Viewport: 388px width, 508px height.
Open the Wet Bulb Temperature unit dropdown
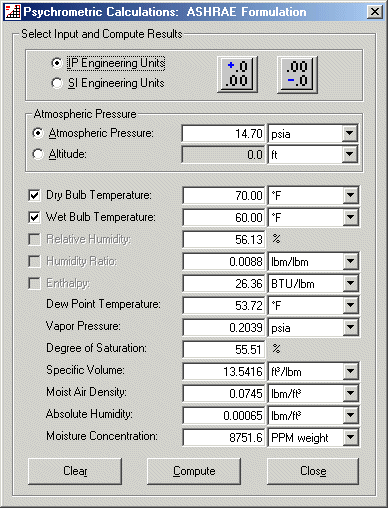point(350,217)
